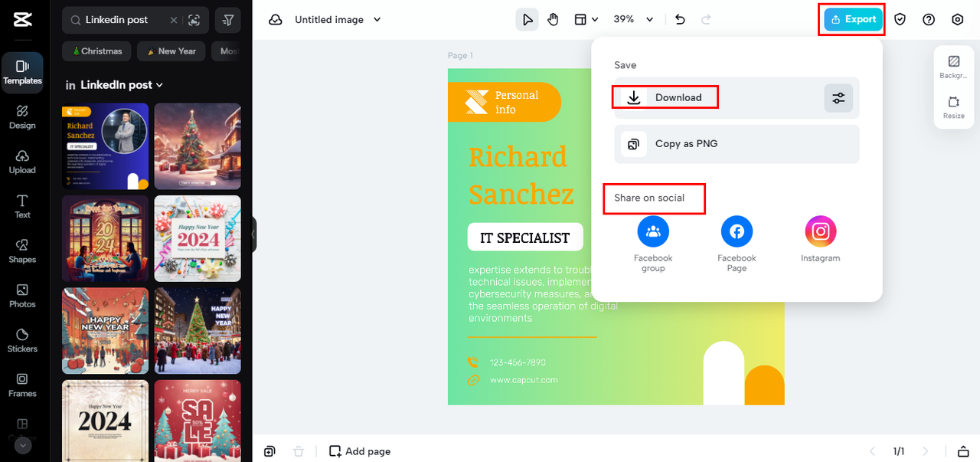The width and height of the screenshot is (980, 462).
Task: Choose the snowy Christmas tree village template
Action: 198,146
